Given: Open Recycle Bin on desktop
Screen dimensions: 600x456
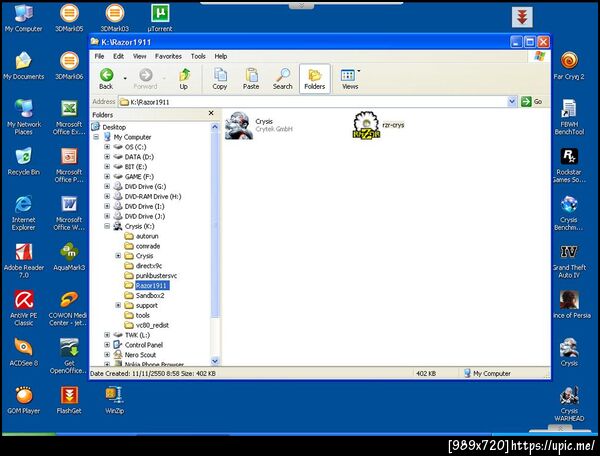Looking at the screenshot, I should click(x=23, y=161).
